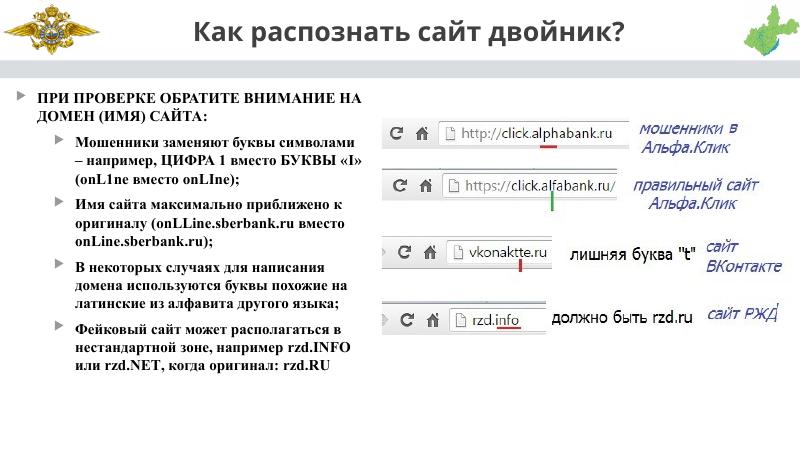Click the label 'правильный сайт Альфа.Клик'
The height and width of the screenshot is (451, 800).
click(696, 194)
